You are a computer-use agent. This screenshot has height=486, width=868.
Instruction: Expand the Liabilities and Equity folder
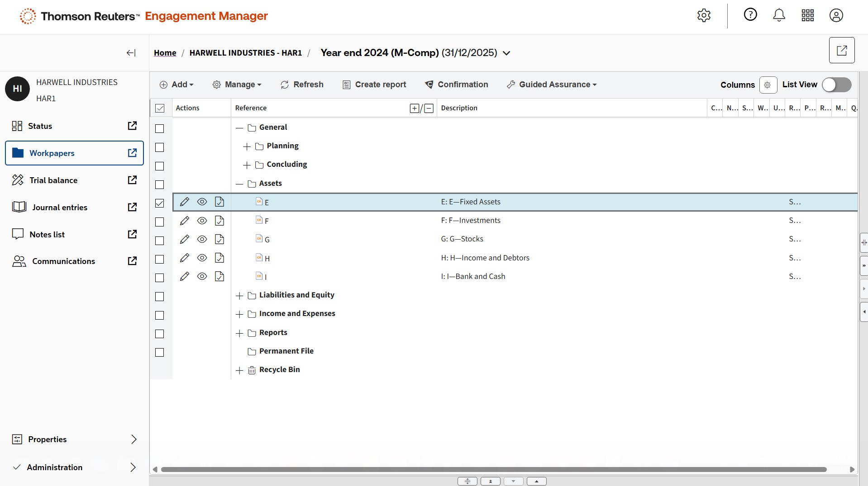click(x=239, y=296)
